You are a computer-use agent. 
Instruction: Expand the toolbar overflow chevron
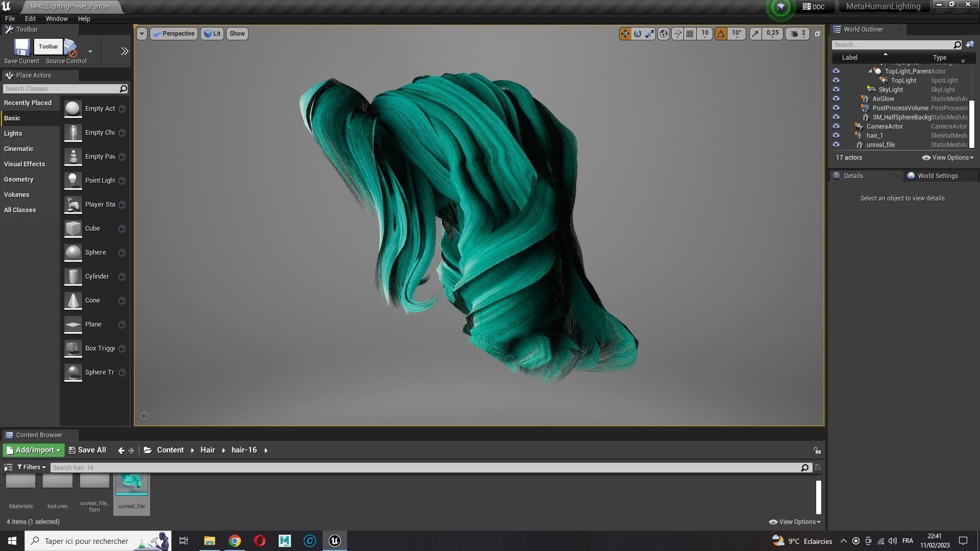coord(124,51)
